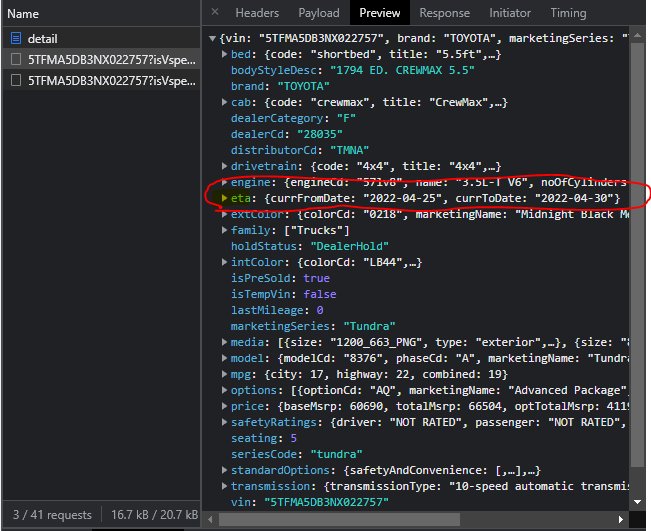This screenshot has height=531, width=651.
Task: Expand the price object
Action: pos(224,406)
